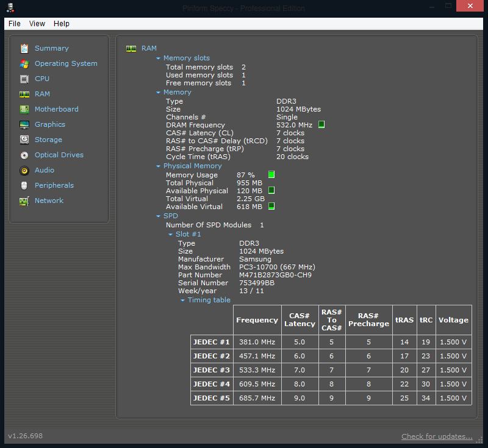Click the Audio speaker icon
Screen dimensions: 488x448
(24, 171)
